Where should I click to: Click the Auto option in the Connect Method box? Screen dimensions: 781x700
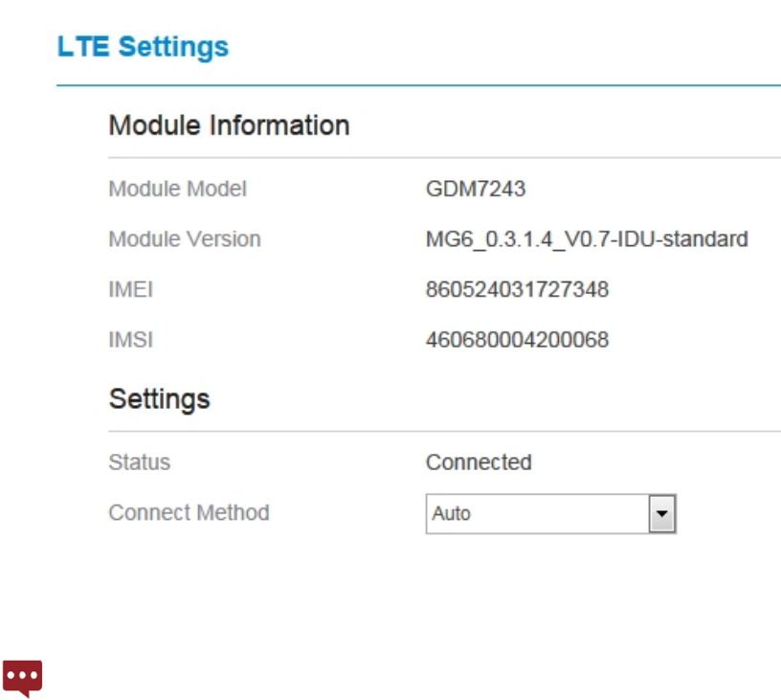452,514
